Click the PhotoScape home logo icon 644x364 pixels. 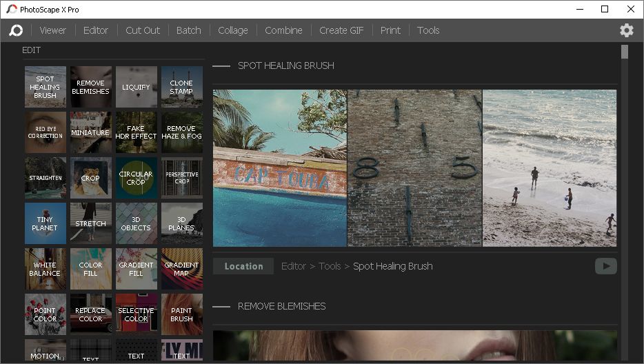click(16, 30)
